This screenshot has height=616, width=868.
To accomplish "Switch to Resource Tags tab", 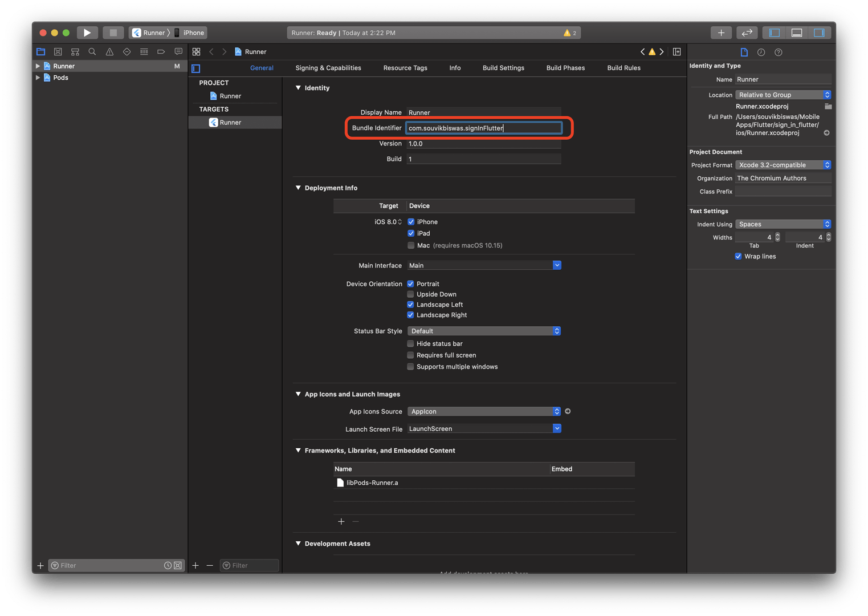I will [405, 68].
